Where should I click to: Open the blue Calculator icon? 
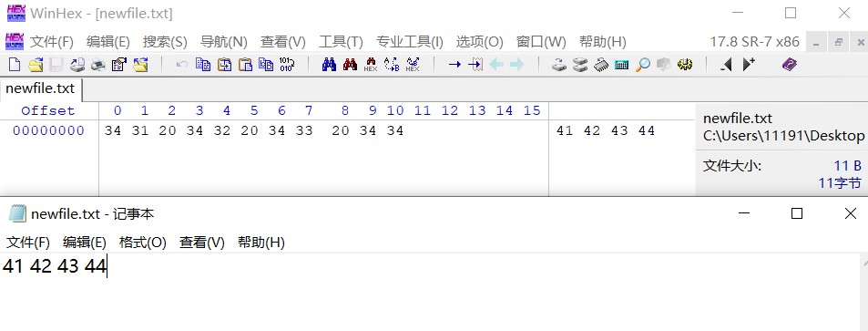click(x=622, y=65)
